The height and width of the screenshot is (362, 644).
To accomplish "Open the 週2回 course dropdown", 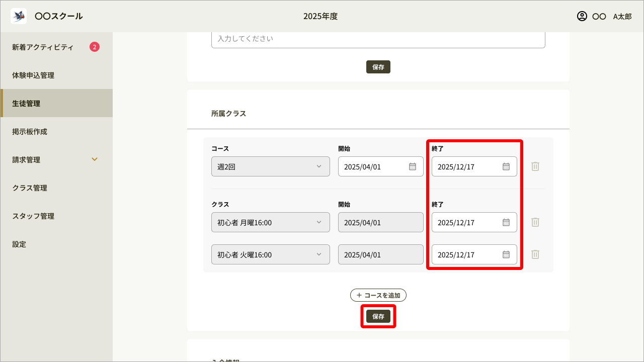I will [270, 166].
